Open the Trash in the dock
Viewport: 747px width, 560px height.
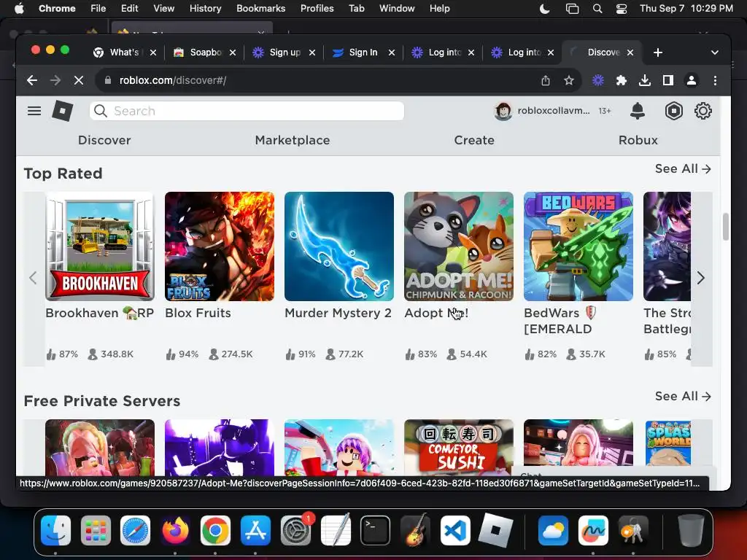click(691, 530)
